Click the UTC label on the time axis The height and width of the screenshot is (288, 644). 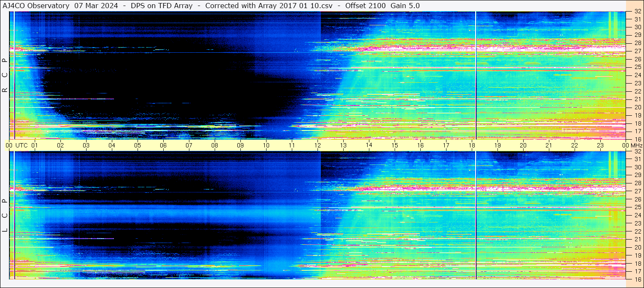[x=21, y=145]
